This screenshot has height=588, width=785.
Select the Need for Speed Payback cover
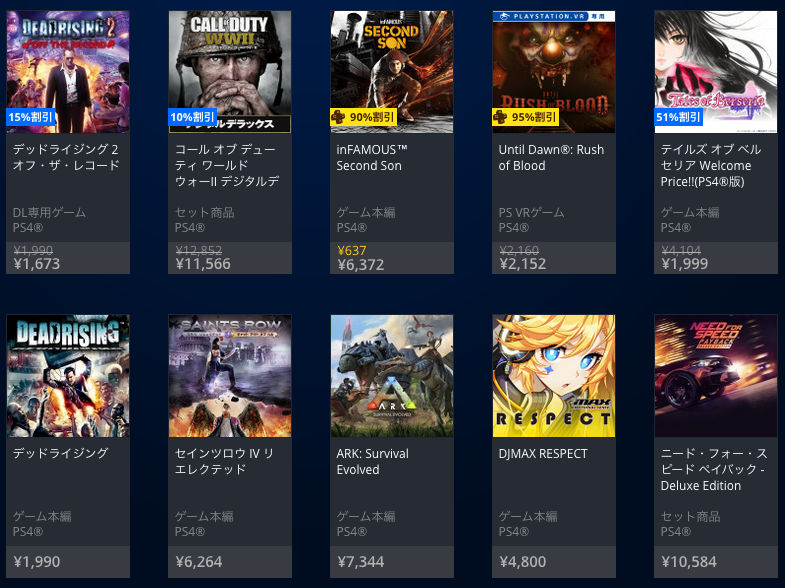click(716, 376)
